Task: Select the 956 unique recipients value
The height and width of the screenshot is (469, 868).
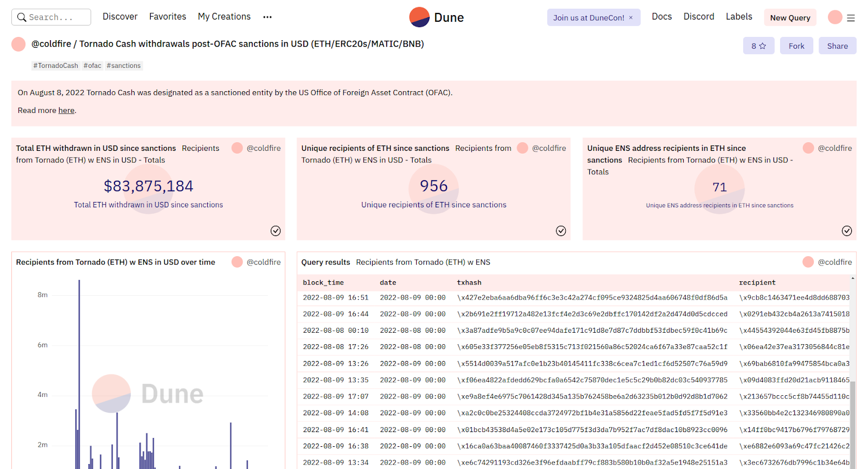Action: click(x=434, y=186)
